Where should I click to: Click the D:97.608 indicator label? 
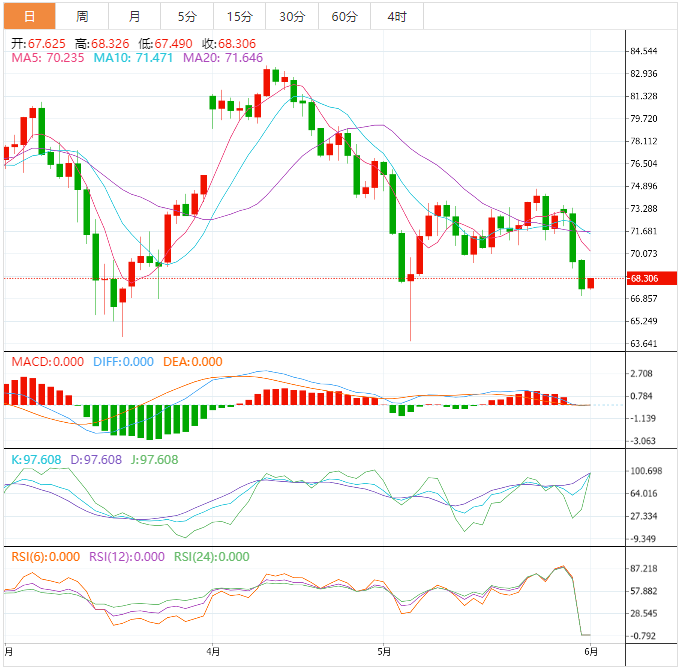(96, 460)
